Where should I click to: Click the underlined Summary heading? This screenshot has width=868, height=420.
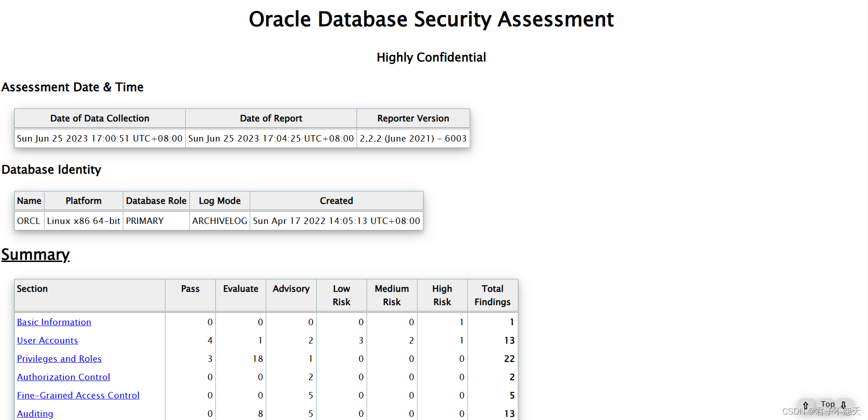click(36, 254)
